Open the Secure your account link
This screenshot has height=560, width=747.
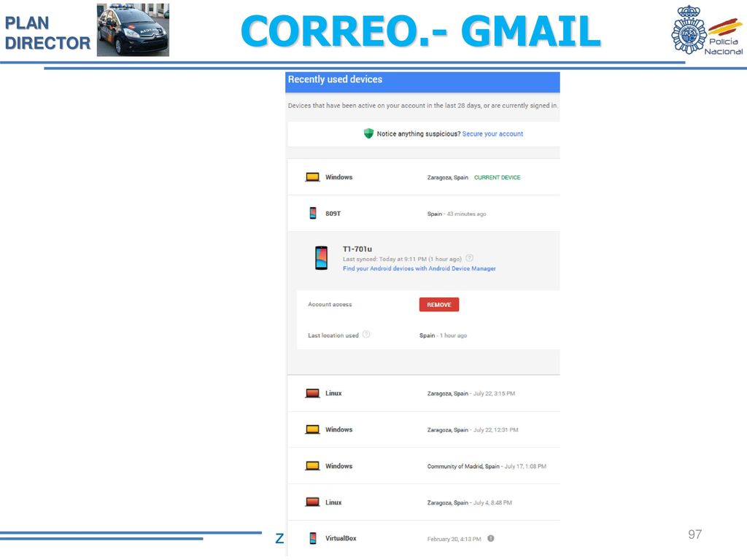click(x=492, y=134)
